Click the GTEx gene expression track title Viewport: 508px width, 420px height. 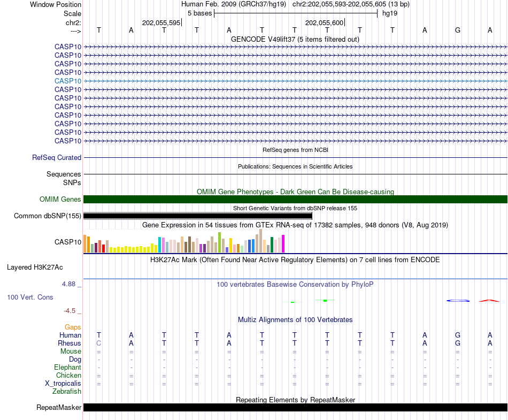tap(295, 225)
